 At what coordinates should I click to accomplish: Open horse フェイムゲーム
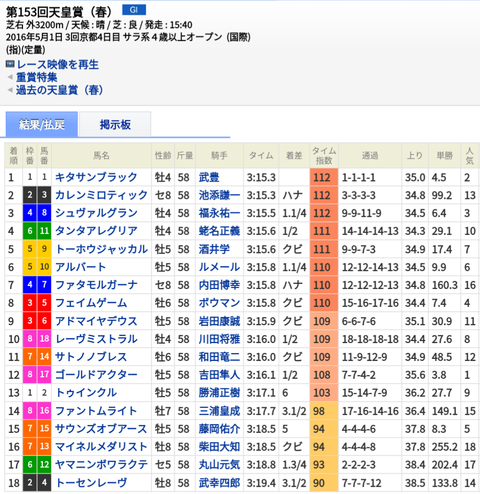click(91, 303)
